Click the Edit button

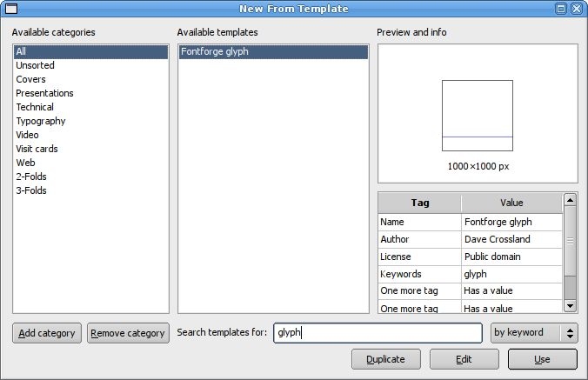(x=464, y=359)
